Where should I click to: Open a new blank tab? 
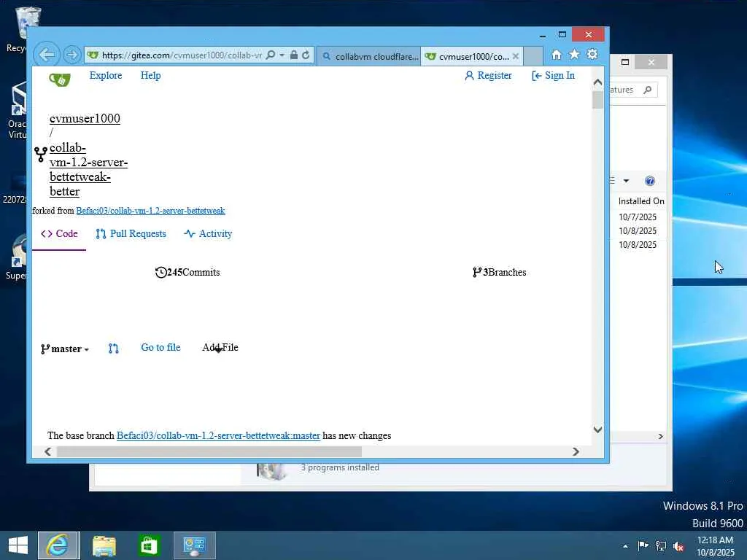tap(533, 56)
